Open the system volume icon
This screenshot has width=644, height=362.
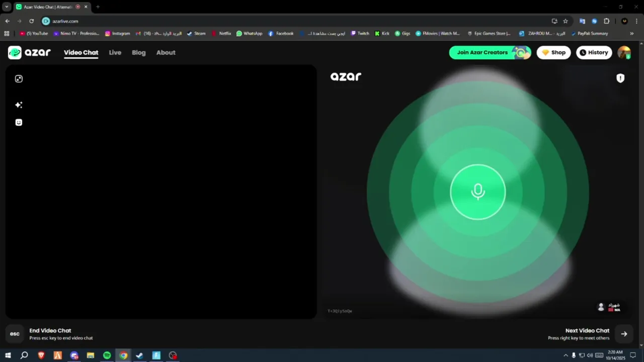pos(590,355)
